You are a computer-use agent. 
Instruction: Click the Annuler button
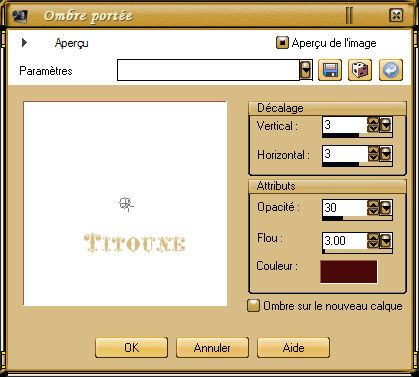pyautogui.click(x=212, y=347)
